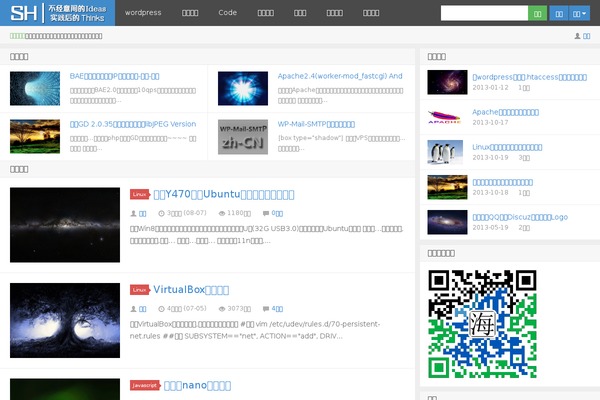Open Apache2.4(worker-mod_fastcgi) article link
This screenshot has height=400, width=600.
[340, 76]
